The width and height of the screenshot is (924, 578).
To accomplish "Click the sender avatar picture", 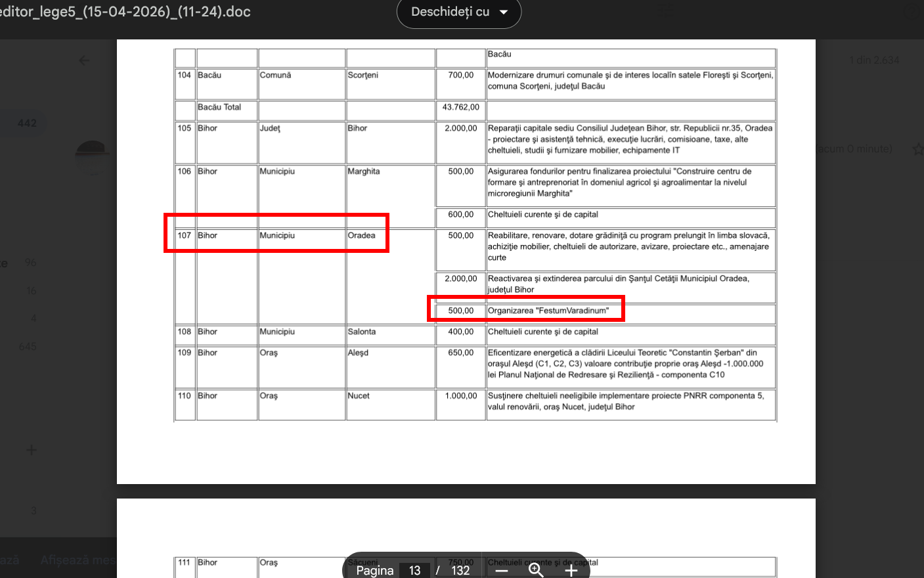I will pos(93,156).
